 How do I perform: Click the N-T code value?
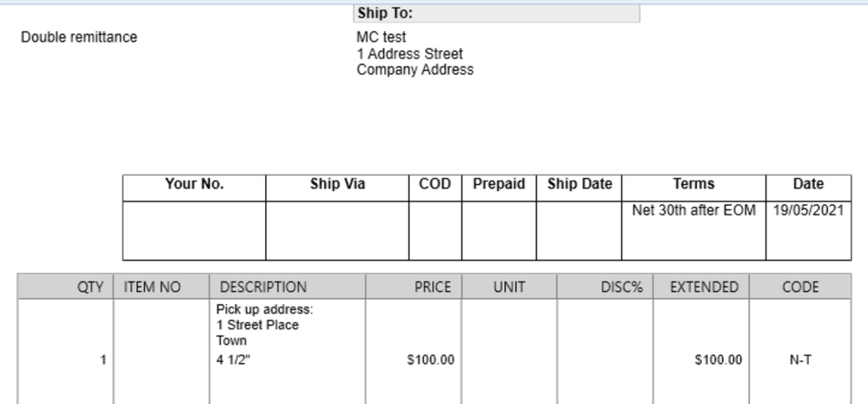(x=800, y=360)
